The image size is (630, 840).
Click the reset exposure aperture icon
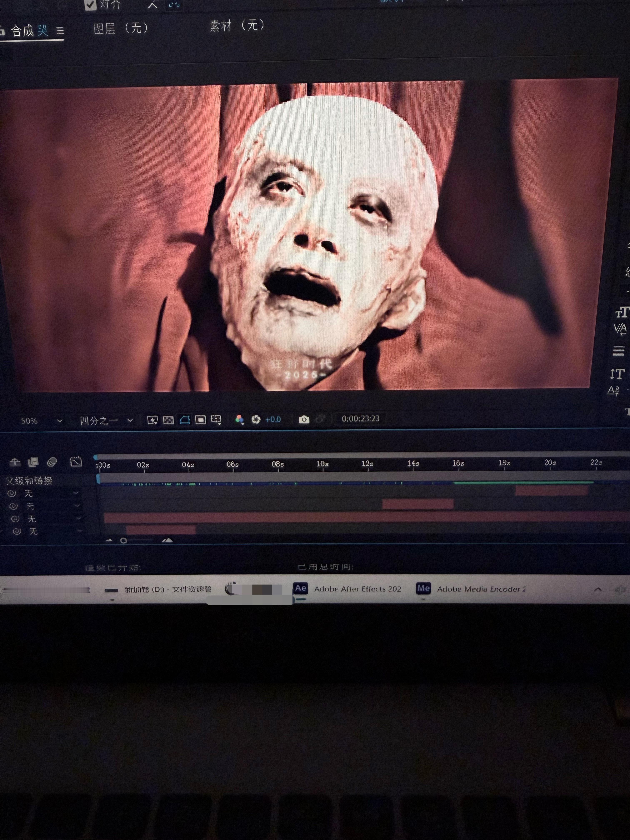click(256, 419)
